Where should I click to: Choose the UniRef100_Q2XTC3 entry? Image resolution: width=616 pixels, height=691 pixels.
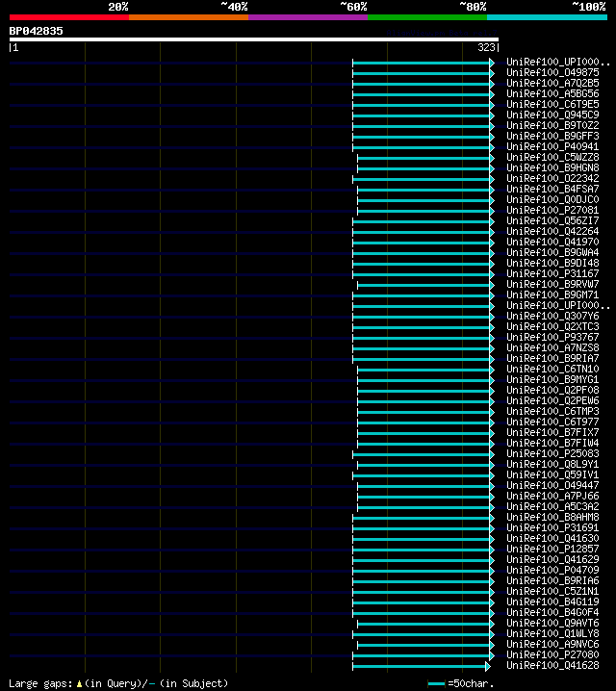pos(552,326)
